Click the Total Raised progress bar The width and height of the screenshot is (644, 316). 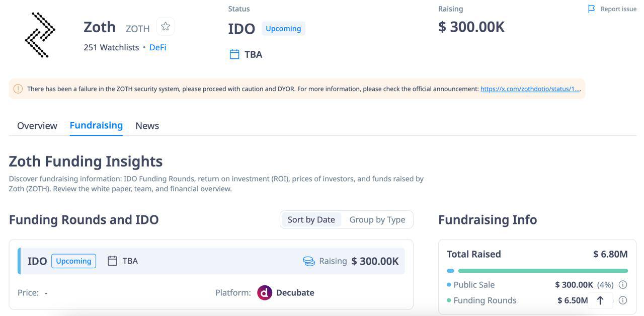(537, 271)
